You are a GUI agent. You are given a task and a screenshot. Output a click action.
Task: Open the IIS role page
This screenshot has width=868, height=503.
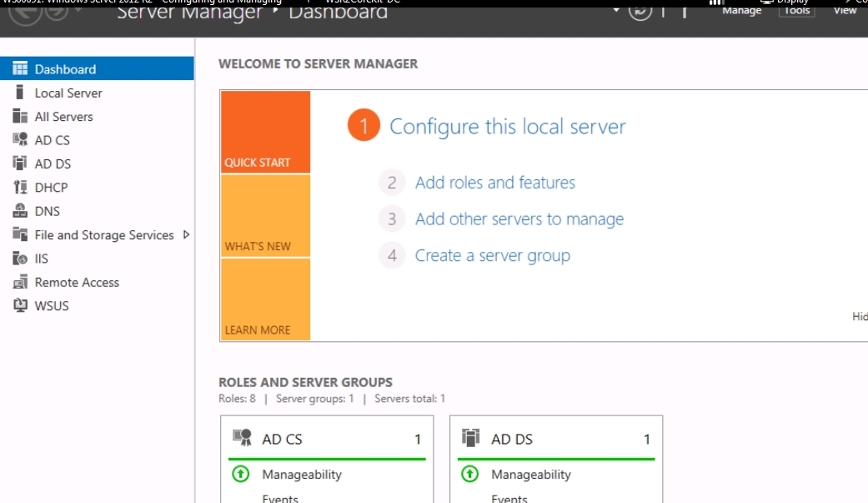pos(97,259)
